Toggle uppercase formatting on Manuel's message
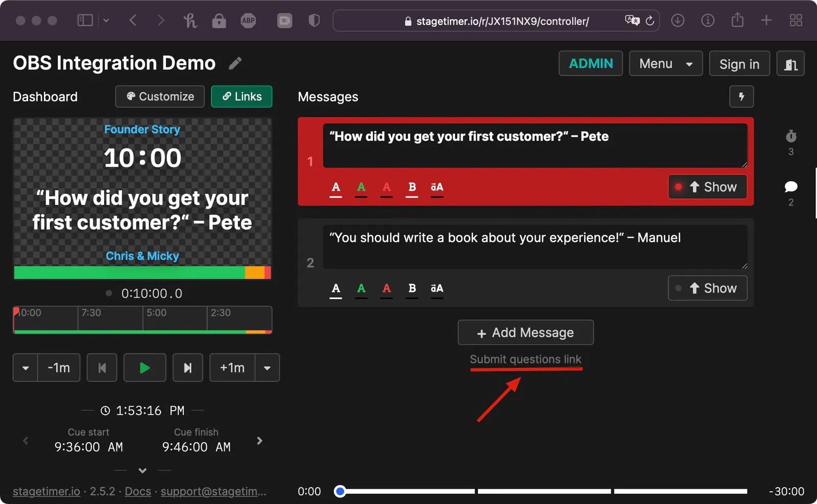 click(x=437, y=288)
